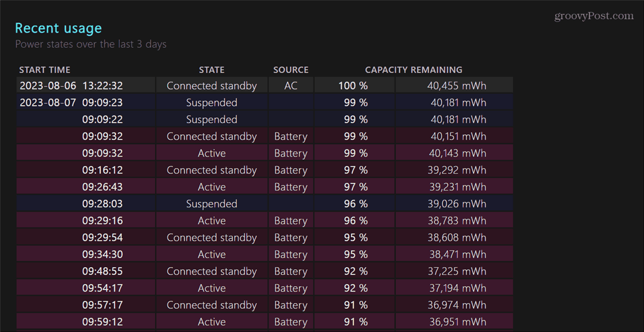Click the CAPACITY REMAINING column header
This screenshot has height=332, width=644.
[413, 70]
